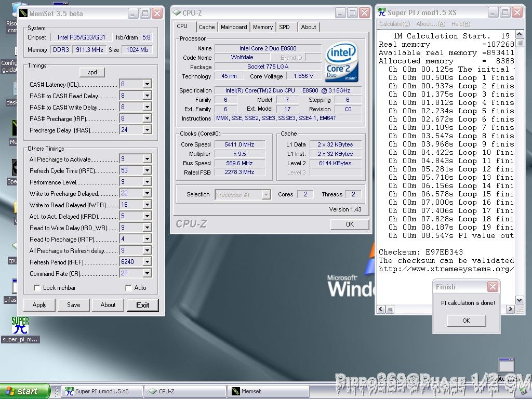Switch to the Memory tab
Viewport: 532px width, 399px height.
[262, 27]
